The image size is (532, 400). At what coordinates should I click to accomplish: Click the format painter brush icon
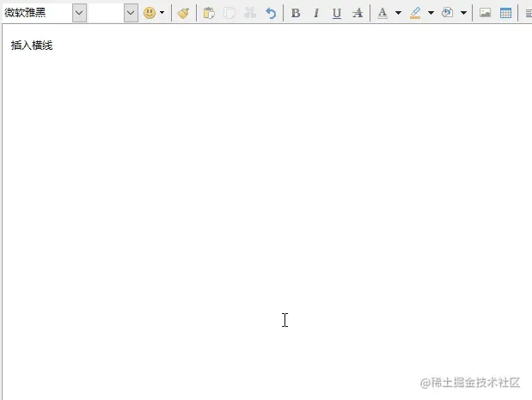tap(184, 13)
